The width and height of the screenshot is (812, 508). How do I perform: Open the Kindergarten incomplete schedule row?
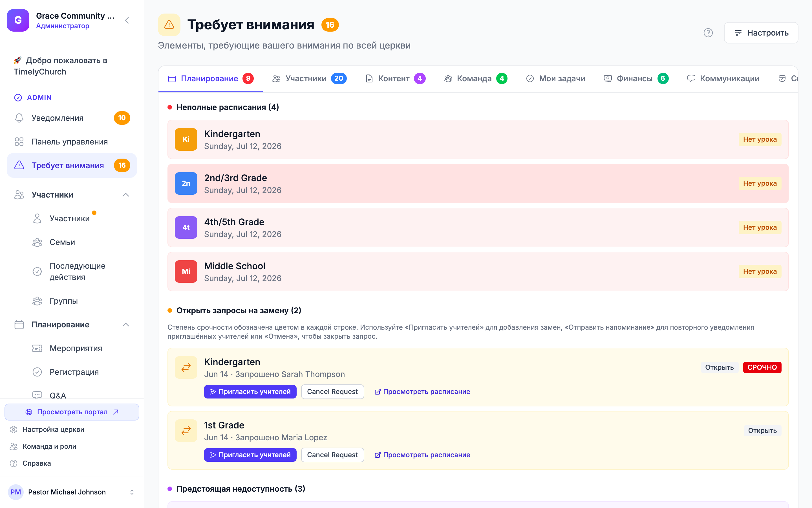pyautogui.click(x=478, y=139)
